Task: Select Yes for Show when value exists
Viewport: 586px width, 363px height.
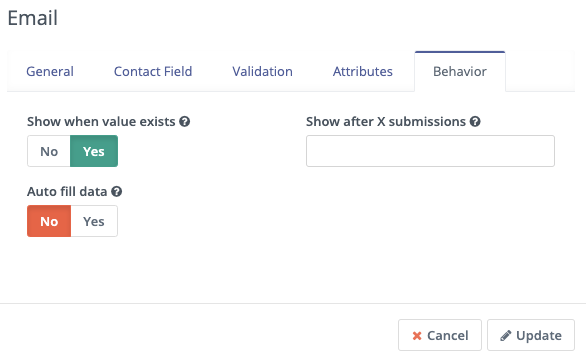Action: click(x=94, y=151)
